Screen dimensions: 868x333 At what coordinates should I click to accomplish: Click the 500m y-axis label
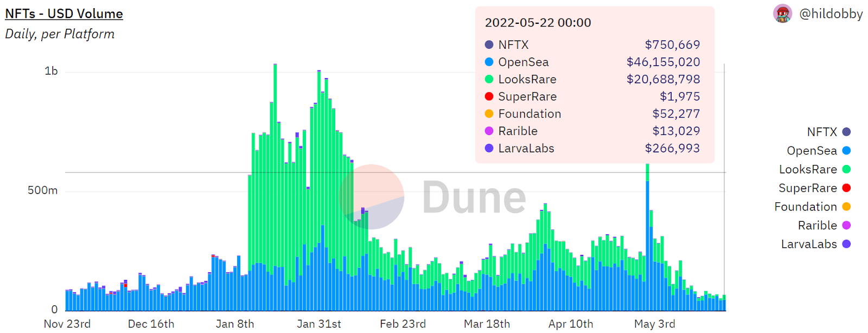coord(42,190)
